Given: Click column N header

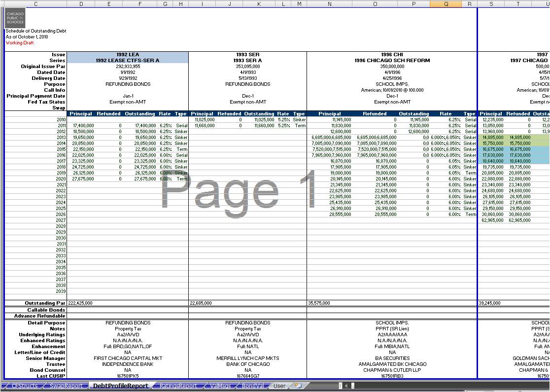Looking at the screenshot, I should point(329,4).
